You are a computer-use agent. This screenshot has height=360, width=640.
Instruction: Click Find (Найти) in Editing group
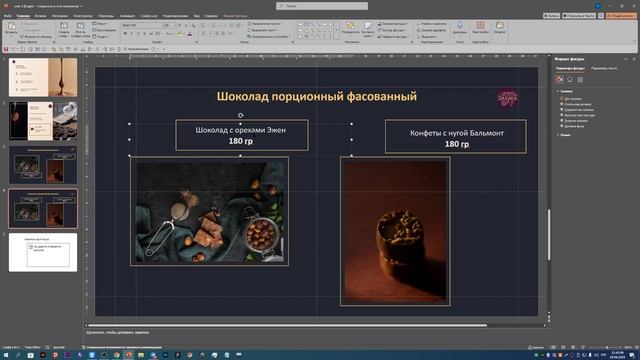tap(431, 24)
